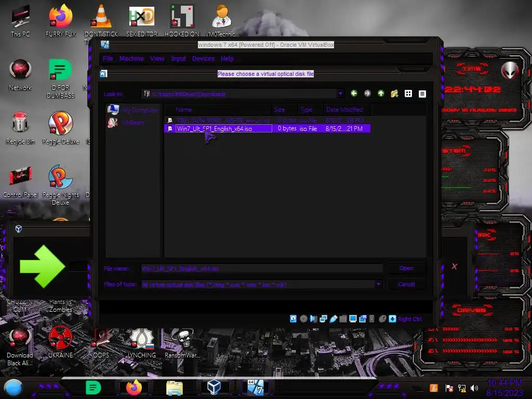Select My Computer in dialog sidebar

[x=133, y=110]
